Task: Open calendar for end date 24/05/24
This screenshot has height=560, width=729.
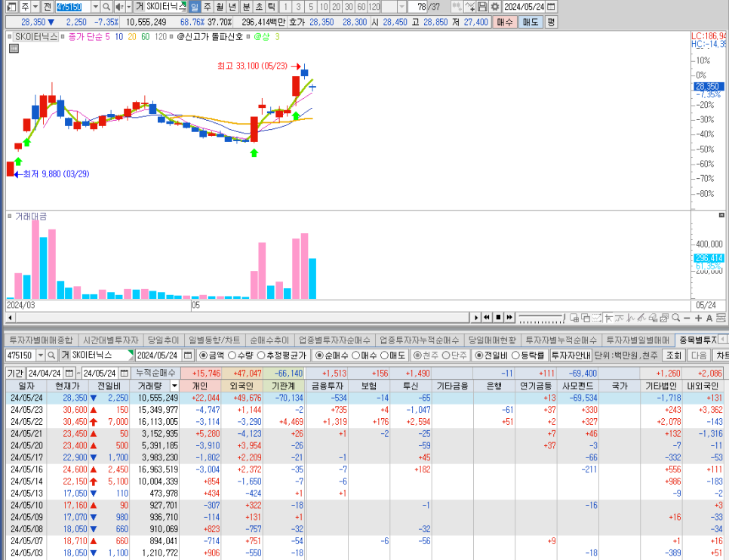Action: tap(124, 373)
